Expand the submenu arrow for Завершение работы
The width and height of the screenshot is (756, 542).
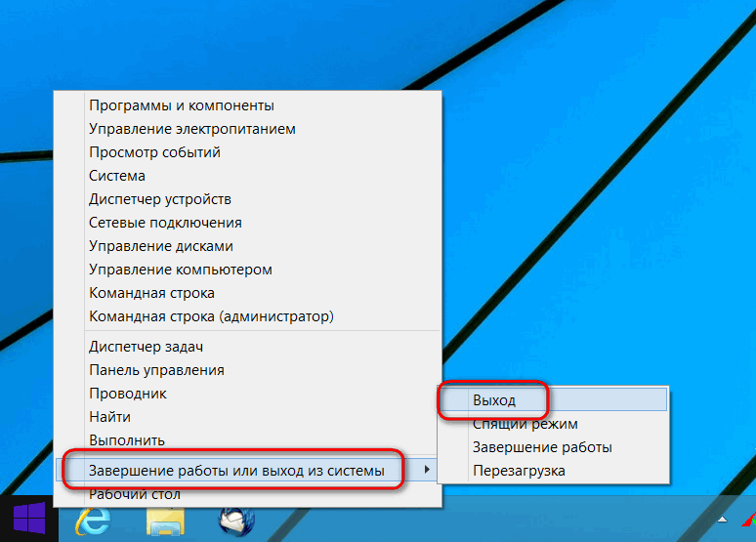pyautogui.click(x=427, y=469)
